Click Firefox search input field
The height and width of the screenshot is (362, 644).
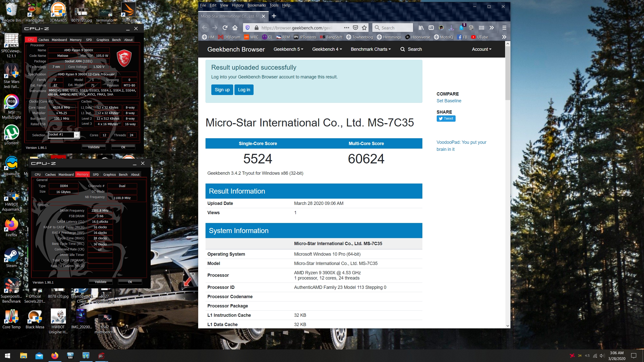click(x=392, y=28)
